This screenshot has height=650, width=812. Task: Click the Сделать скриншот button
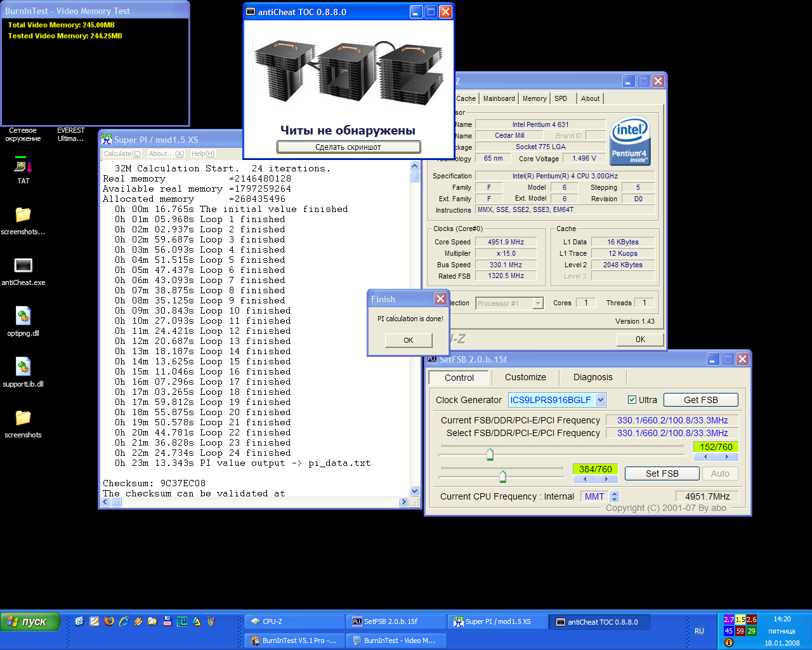point(348,147)
